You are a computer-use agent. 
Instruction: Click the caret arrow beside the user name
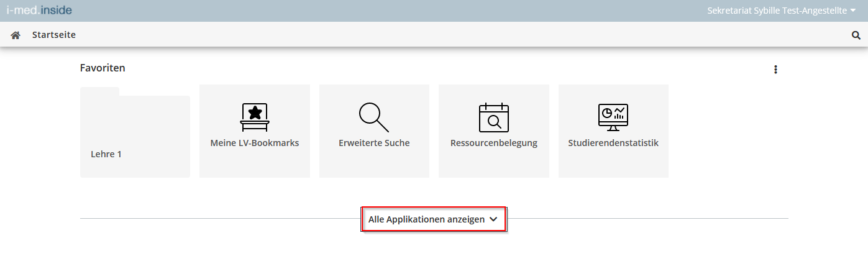point(853,11)
